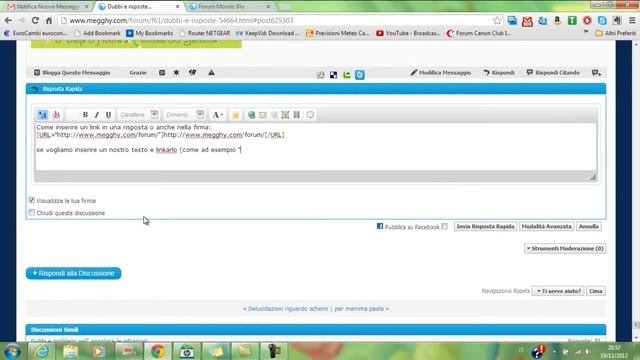Screen dimensions: 640x360
Task: Click Rispondi Citando link
Action: coord(553,73)
